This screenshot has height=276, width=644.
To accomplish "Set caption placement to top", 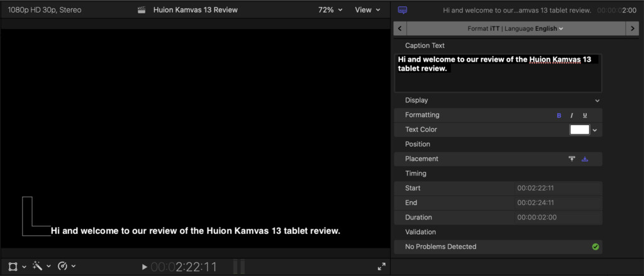I will [x=572, y=159].
